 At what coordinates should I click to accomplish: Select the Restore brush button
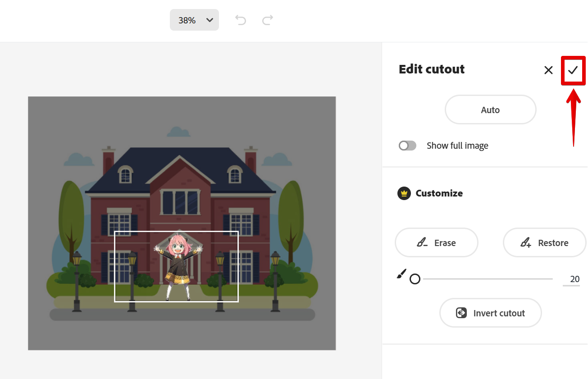(544, 242)
